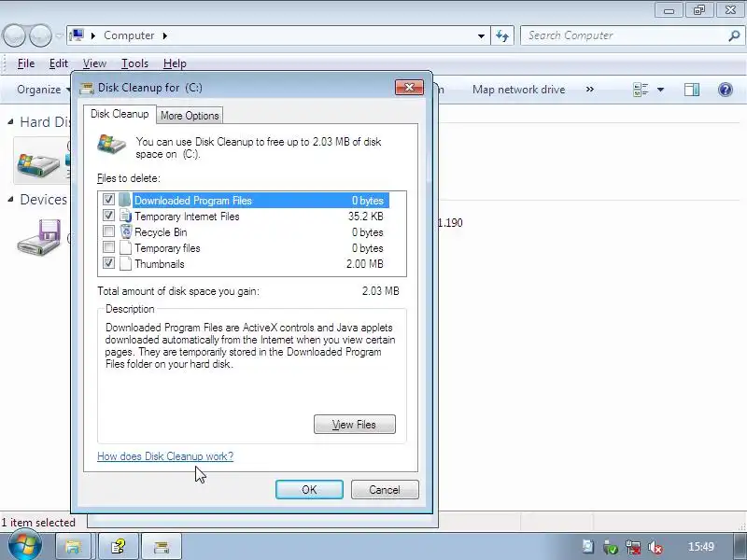Click the Computer breadcrumb in address bar

129,35
